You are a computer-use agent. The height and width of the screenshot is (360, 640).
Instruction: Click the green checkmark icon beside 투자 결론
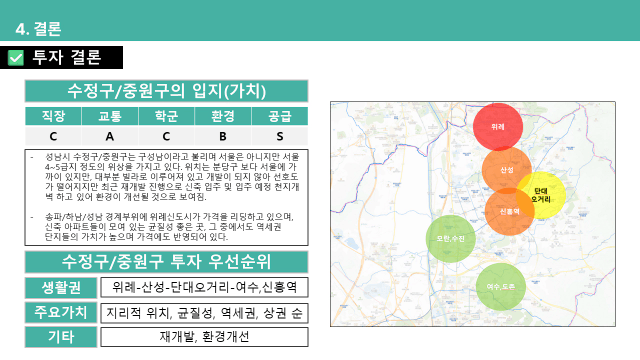pos(16,58)
